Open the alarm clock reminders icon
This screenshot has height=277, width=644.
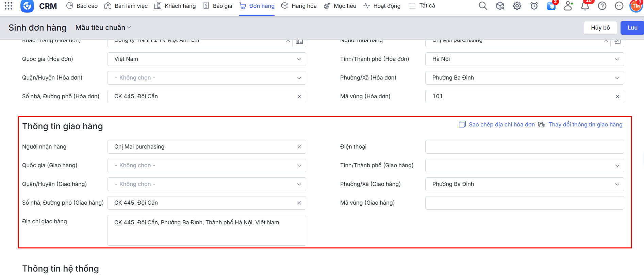click(534, 6)
